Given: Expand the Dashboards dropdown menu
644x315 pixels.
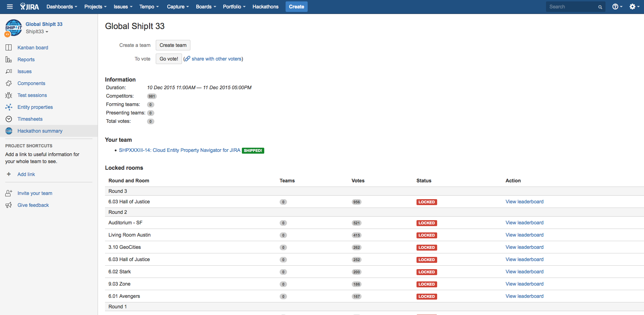Looking at the screenshot, I should pyautogui.click(x=62, y=7).
